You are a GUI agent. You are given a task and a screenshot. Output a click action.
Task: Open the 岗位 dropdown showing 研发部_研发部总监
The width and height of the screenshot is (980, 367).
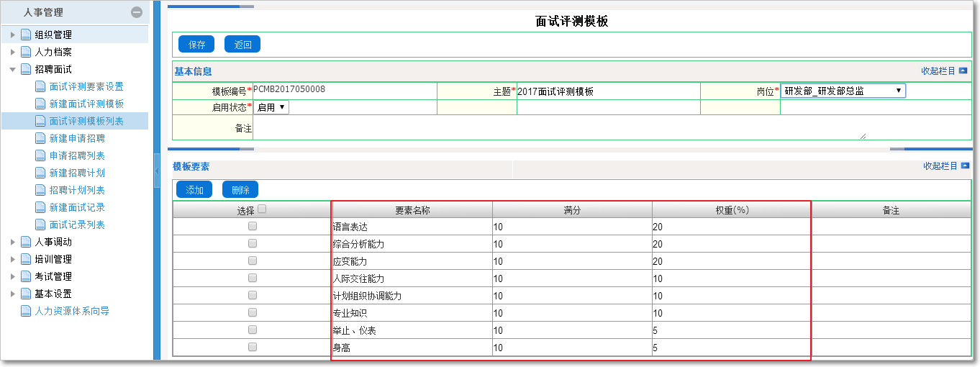coord(843,91)
